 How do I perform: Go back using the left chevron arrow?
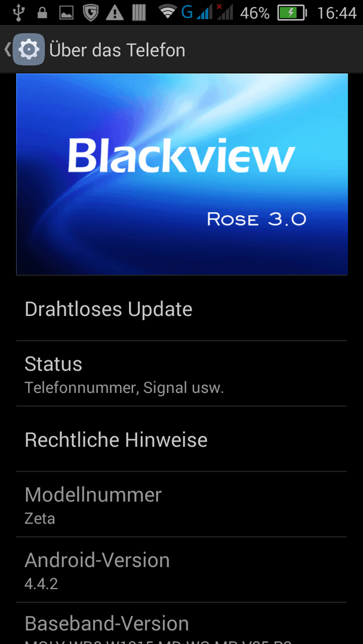[7, 49]
